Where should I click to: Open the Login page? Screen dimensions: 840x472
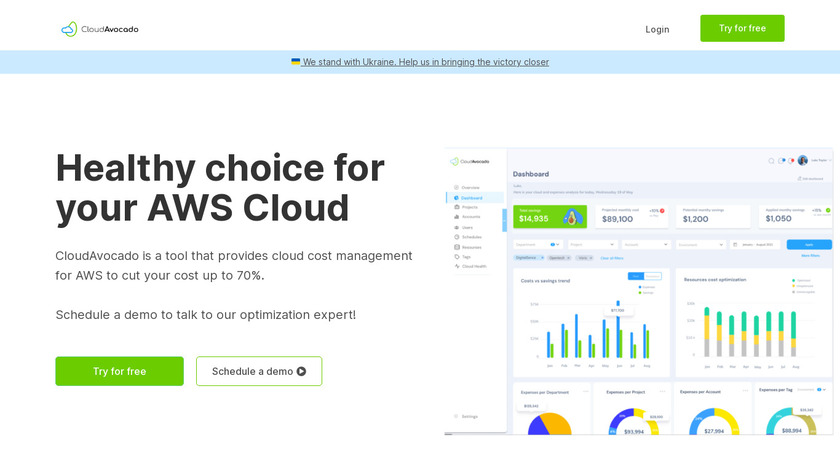(657, 29)
